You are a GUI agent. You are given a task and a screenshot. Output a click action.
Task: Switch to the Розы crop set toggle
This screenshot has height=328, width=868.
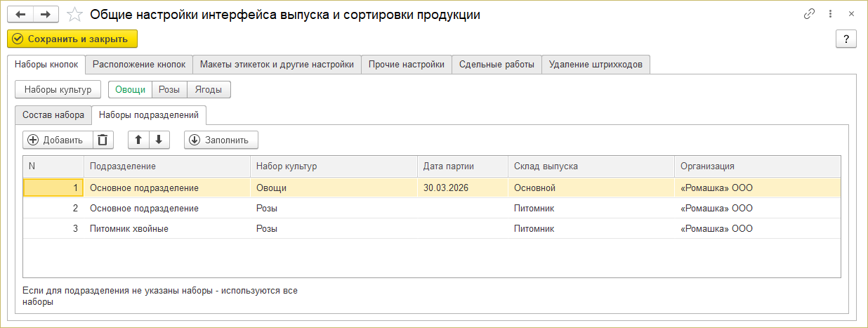click(169, 89)
